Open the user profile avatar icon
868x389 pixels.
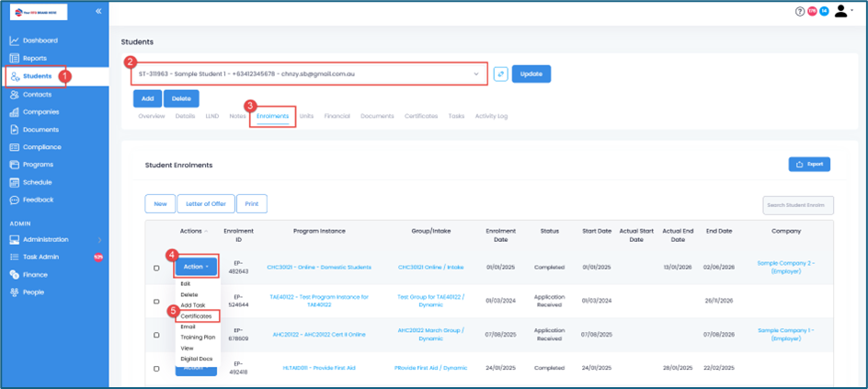click(841, 11)
